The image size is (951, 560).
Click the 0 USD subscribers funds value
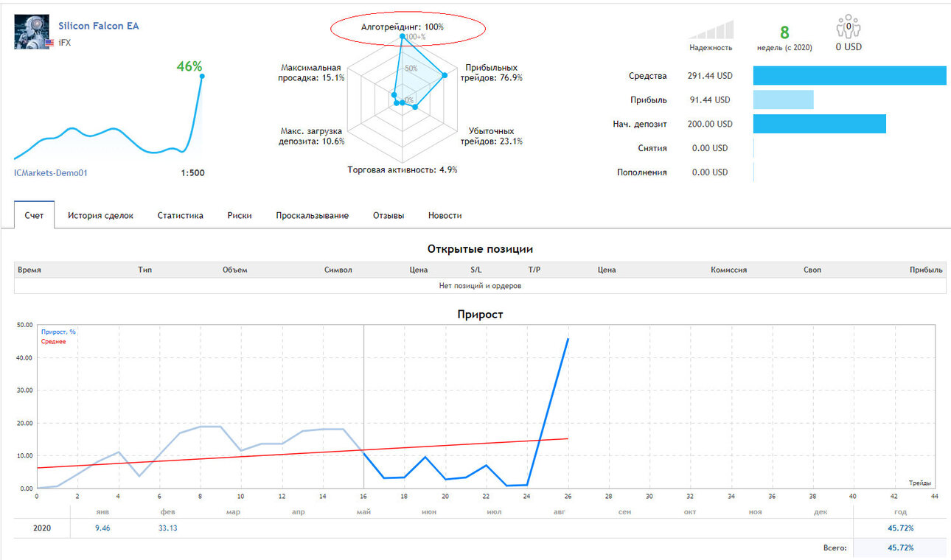[x=849, y=47]
